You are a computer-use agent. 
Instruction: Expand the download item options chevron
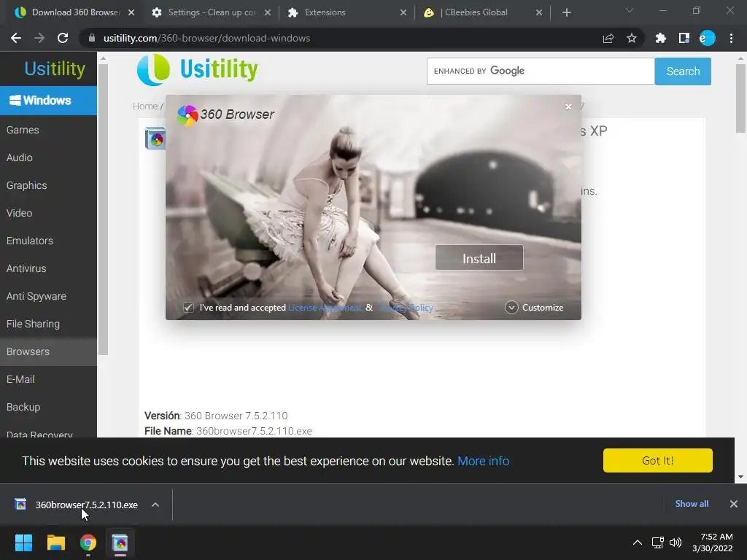click(x=155, y=505)
